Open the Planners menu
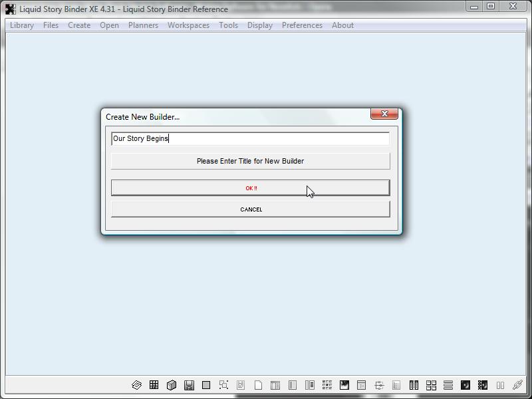The width and height of the screenshot is (532, 399). click(x=143, y=25)
